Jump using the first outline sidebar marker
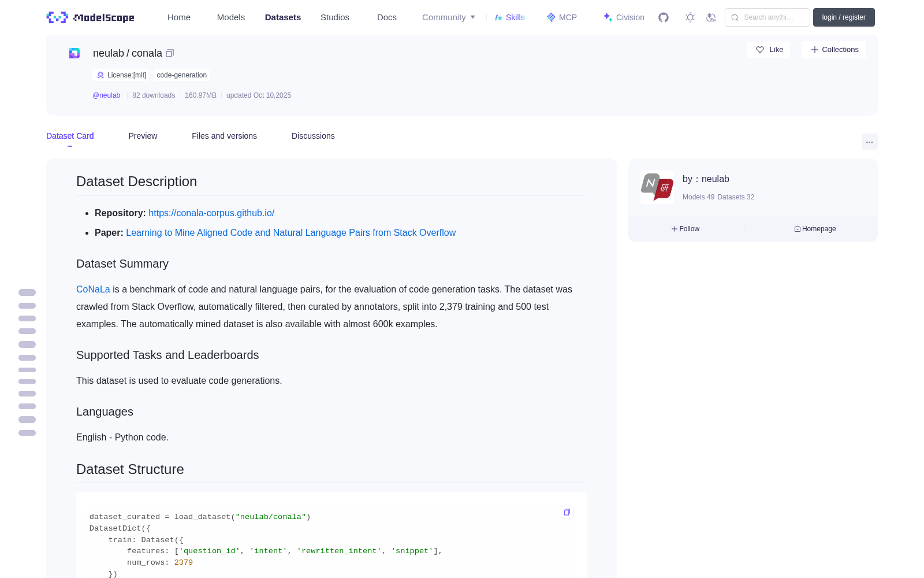This screenshot has width=924, height=578. click(x=27, y=292)
